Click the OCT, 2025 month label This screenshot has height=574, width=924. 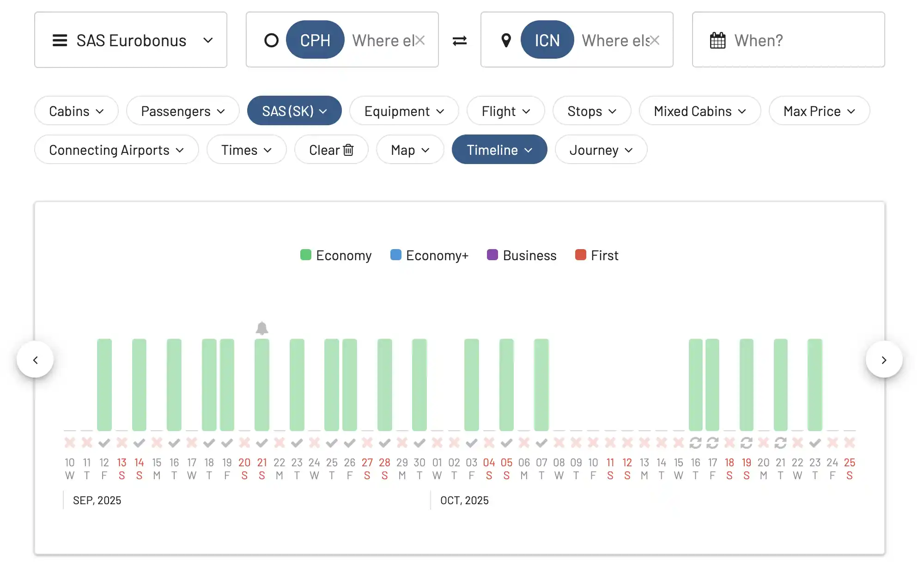click(x=464, y=501)
